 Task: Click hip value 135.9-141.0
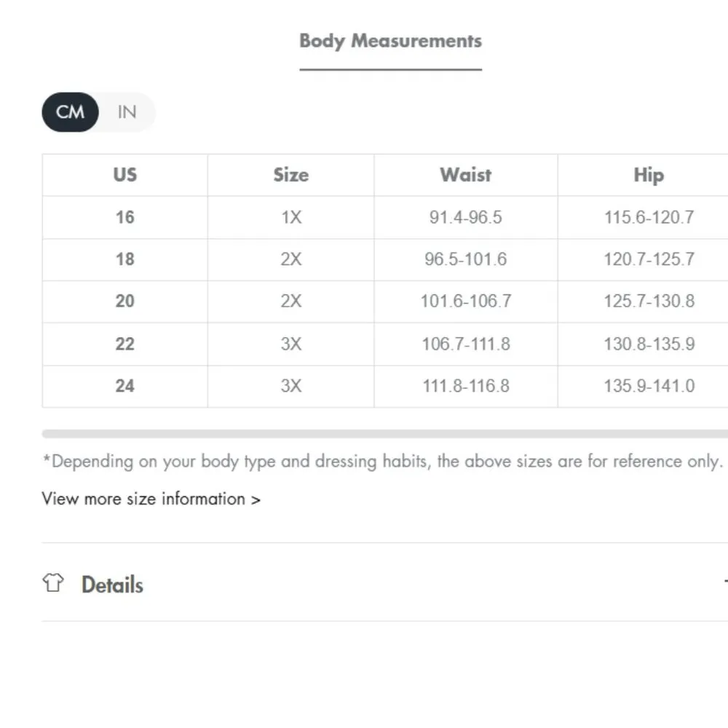tap(649, 386)
